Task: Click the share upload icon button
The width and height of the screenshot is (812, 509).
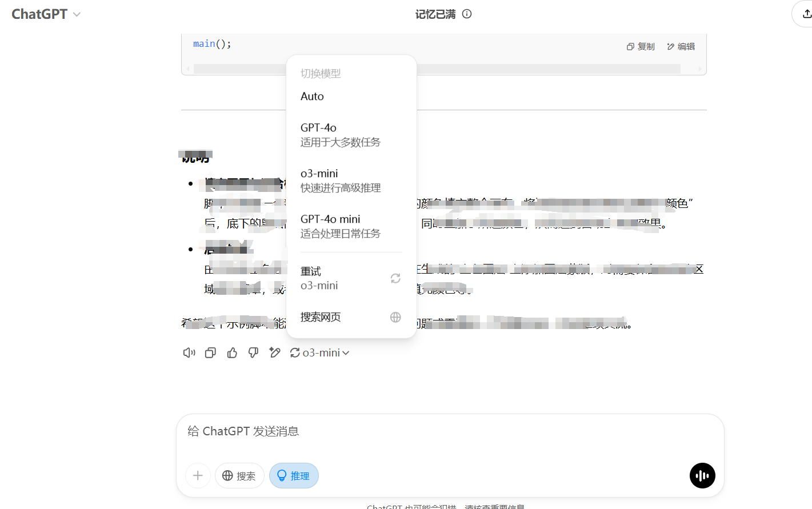Action: point(806,14)
